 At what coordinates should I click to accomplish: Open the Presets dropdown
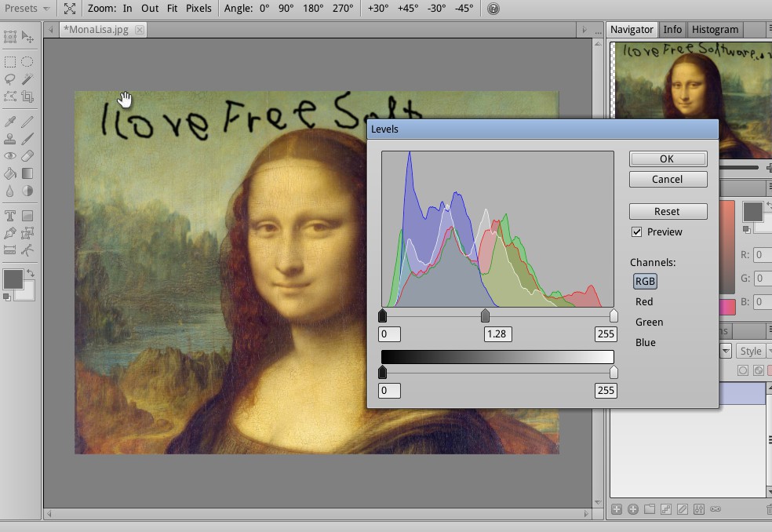coord(27,9)
